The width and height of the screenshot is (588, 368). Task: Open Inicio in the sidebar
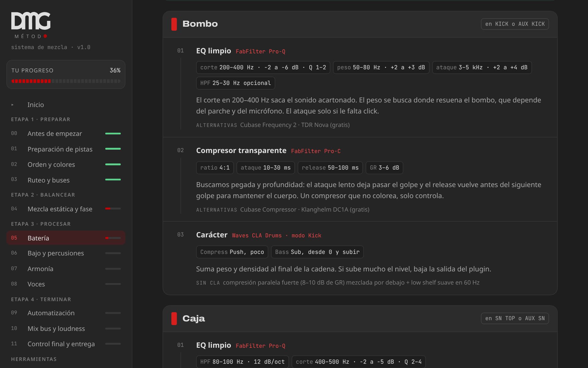pyautogui.click(x=66, y=105)
